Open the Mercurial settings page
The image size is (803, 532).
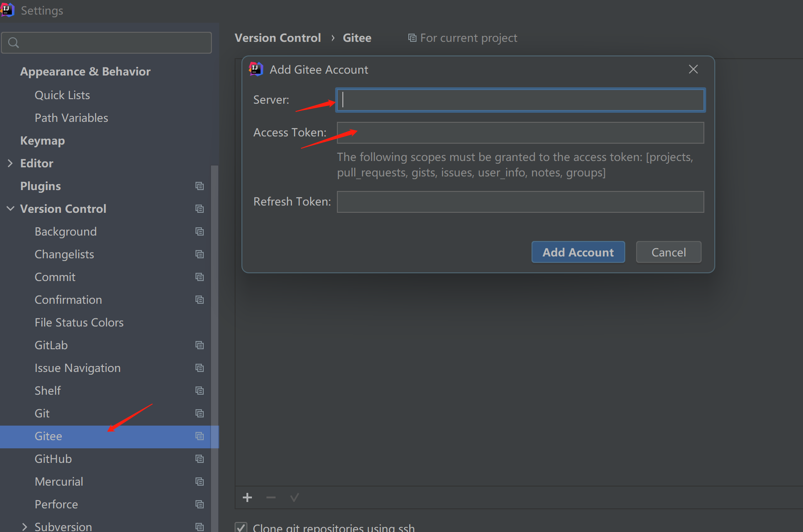point(59,482)
